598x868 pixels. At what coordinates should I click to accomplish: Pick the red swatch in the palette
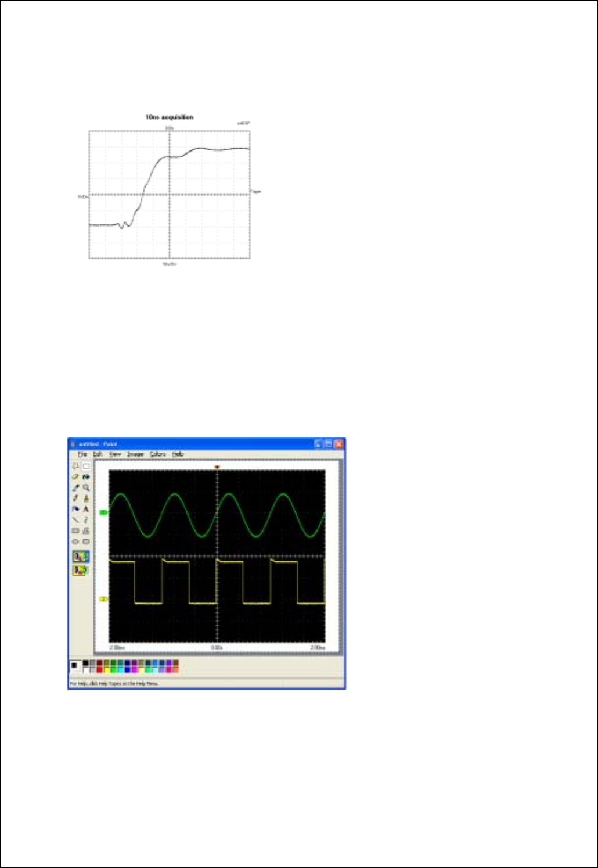coord(100,670)
